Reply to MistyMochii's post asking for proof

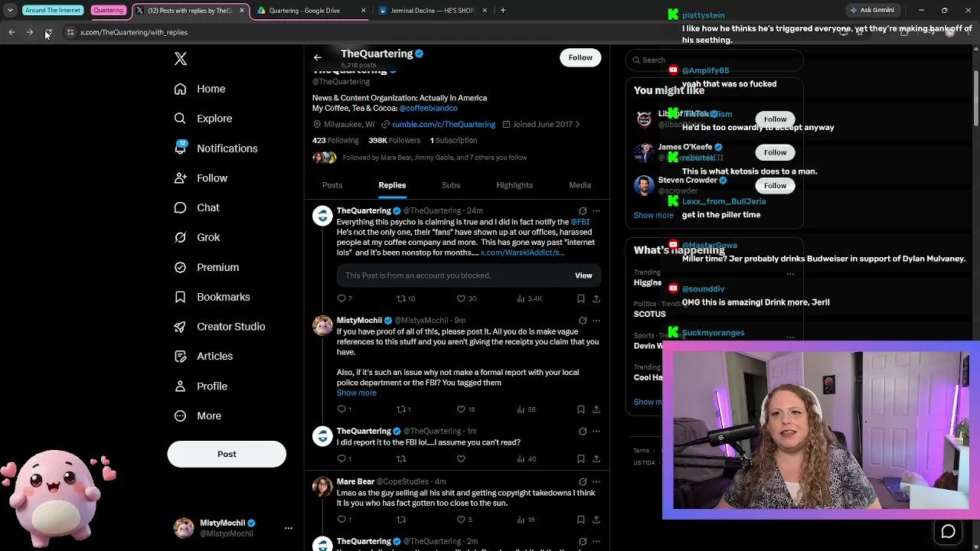pos(341,409)
